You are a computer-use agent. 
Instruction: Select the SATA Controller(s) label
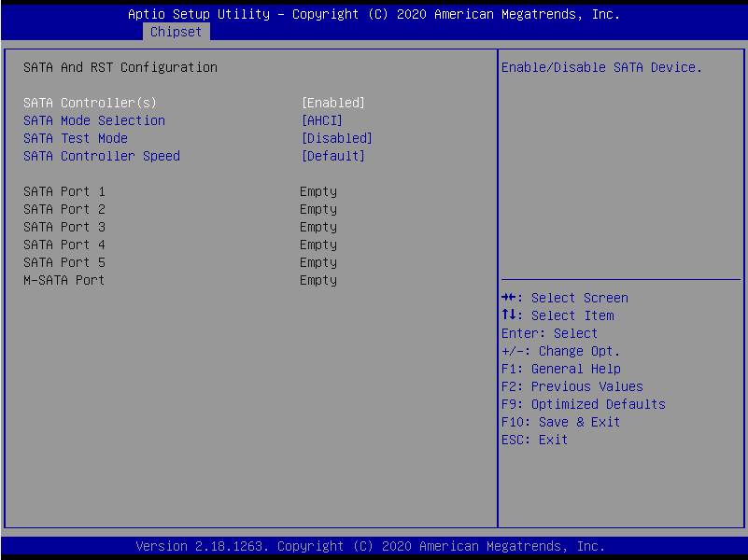90,103
